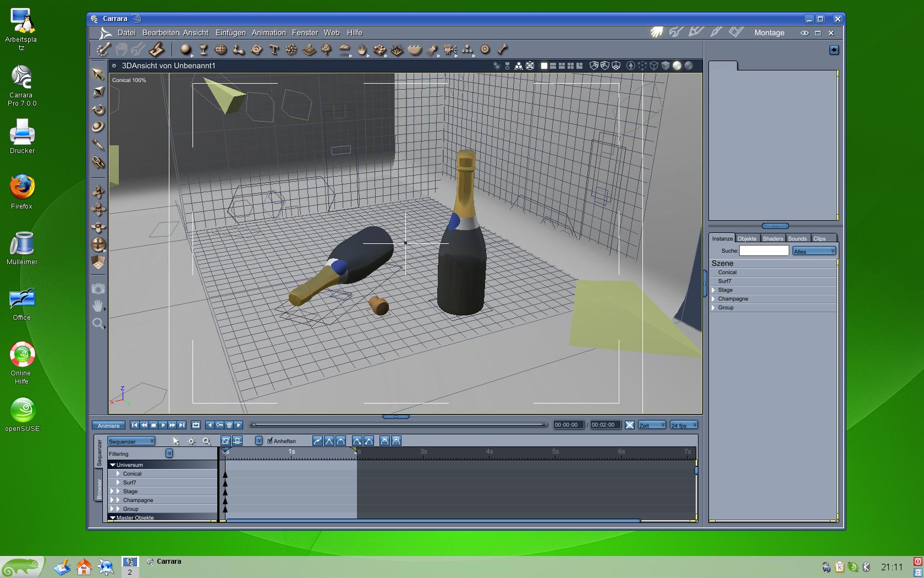Select the eyedropper tool in left toolbar
The width and height of the screenshot is (924, 578).
tap(98, 144)
